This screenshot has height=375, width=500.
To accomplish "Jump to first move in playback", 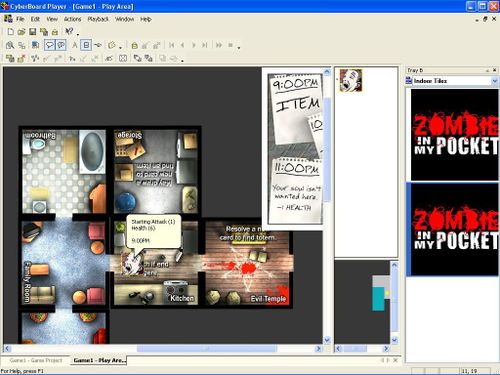I will (171, 45).
